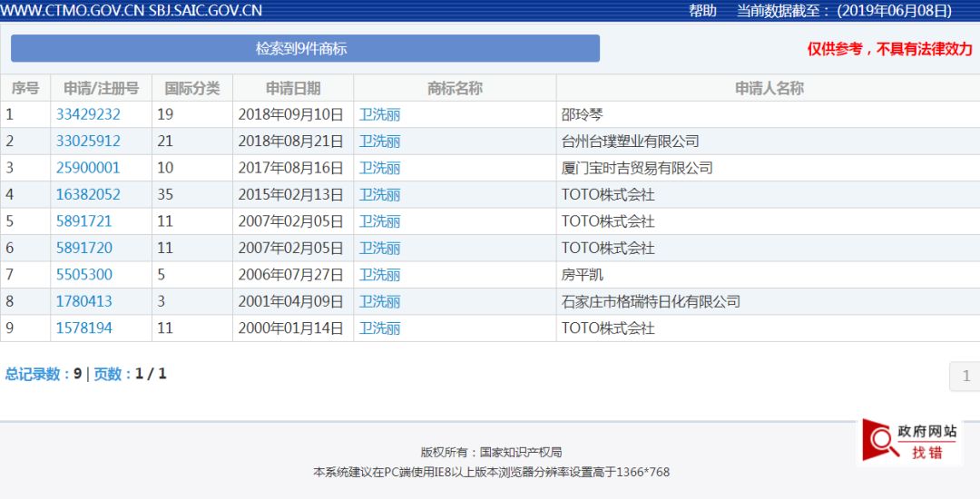Viewport: 980px width, 499px height.
Task: Select TOTO株式会社 in the 1578194 row
Action: (x=608, y=328)
